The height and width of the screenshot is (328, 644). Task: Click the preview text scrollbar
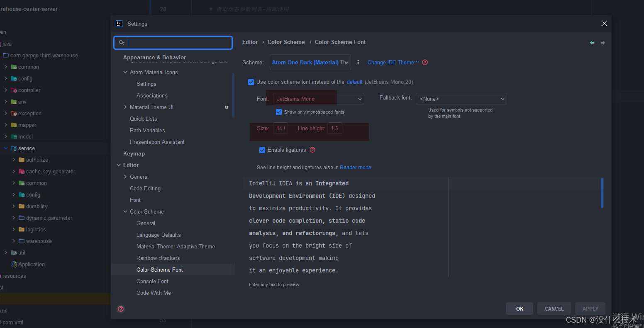(x=602, y=193)
